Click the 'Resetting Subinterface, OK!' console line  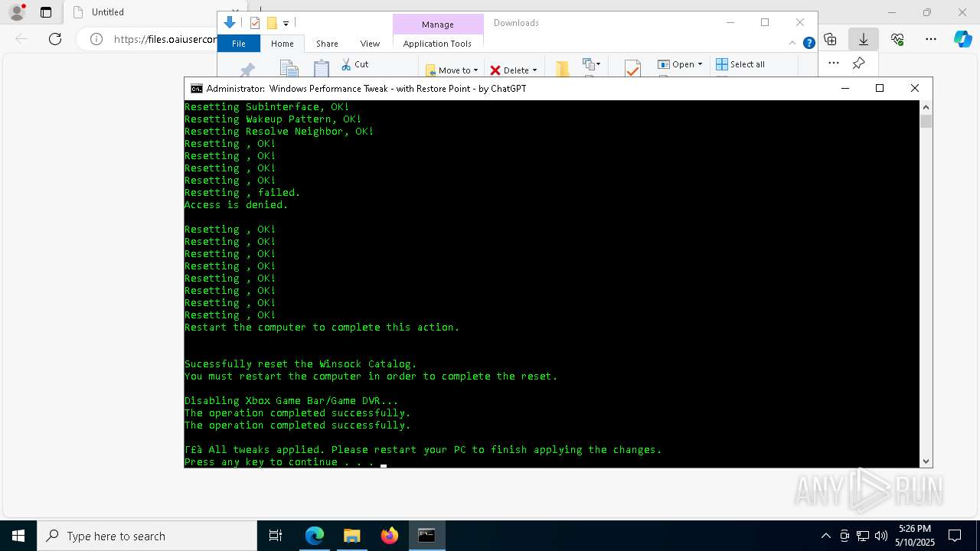[267, 106]
